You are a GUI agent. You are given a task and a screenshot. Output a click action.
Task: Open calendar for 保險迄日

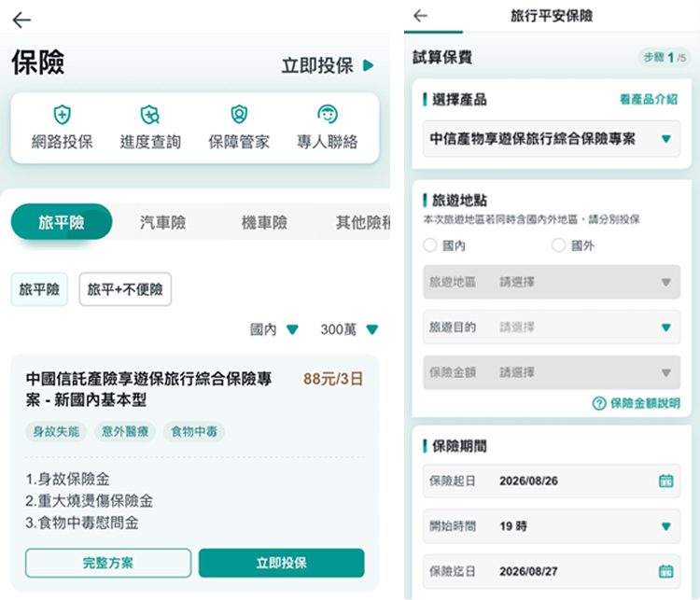pos(665,571)
